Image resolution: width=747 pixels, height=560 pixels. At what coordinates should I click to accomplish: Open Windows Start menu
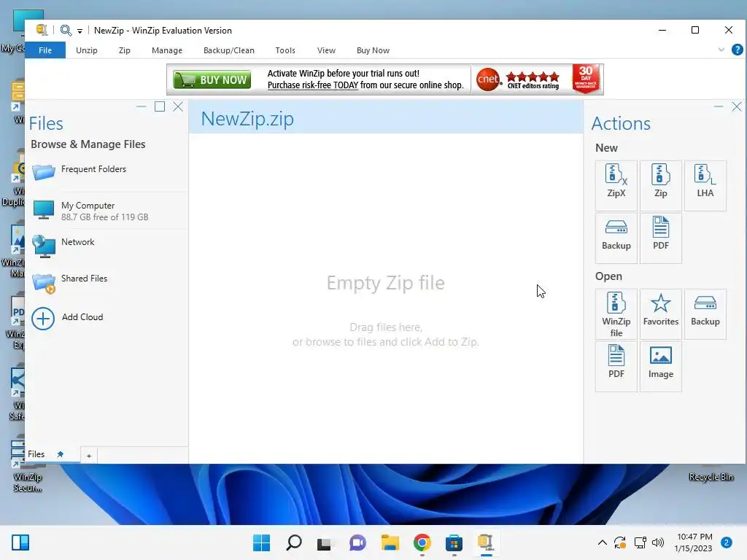[x=261, y=542]
